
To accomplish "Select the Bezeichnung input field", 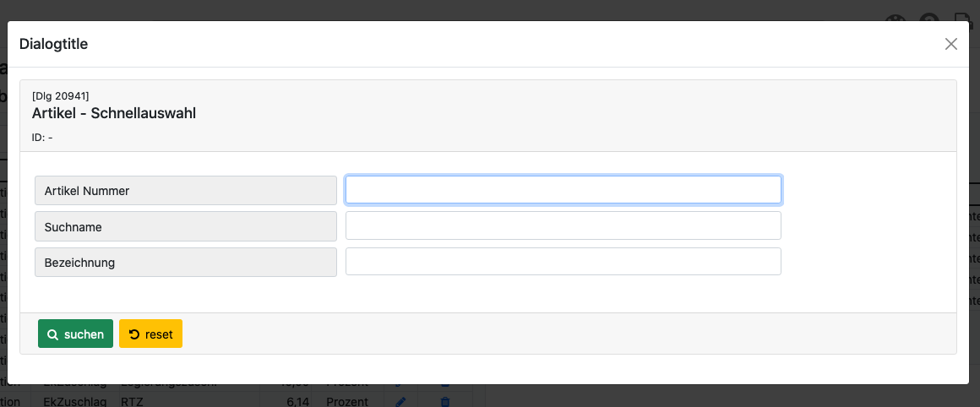I will (563, 262).
